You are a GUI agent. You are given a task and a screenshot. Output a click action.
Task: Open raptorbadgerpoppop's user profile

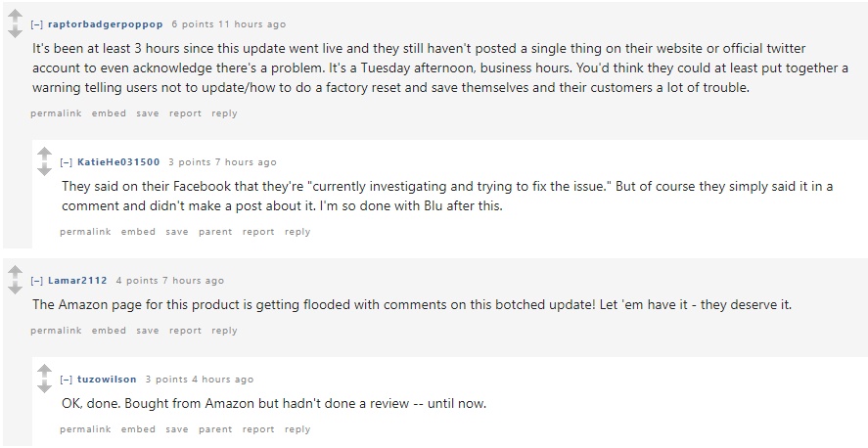pyautogui.click(x=105, y=24)
